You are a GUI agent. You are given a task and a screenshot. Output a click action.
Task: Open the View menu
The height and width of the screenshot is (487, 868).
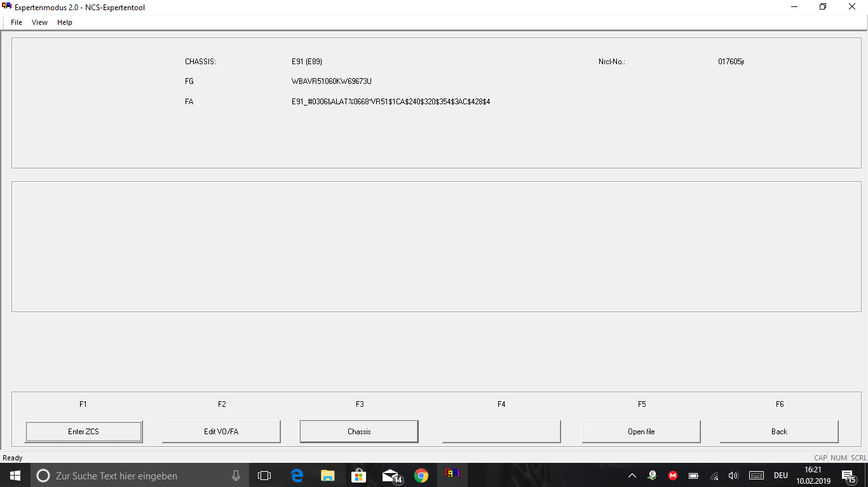point(39,22)
